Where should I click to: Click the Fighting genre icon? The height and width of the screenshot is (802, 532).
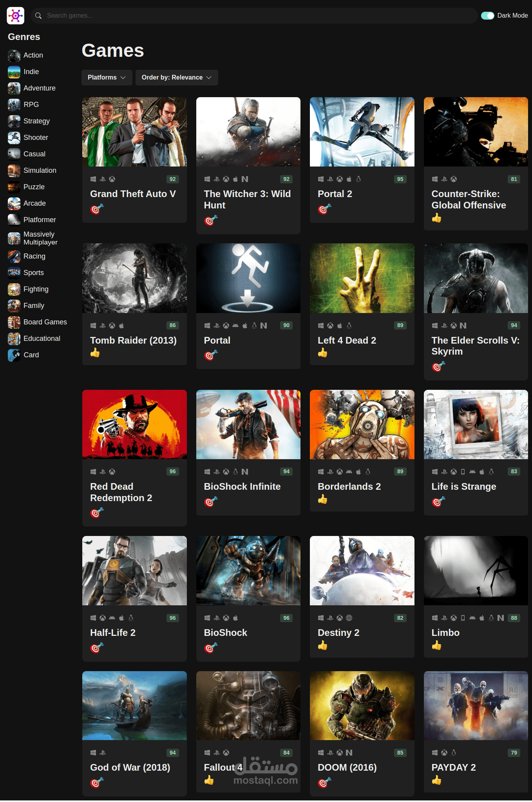tap(14, 290)
